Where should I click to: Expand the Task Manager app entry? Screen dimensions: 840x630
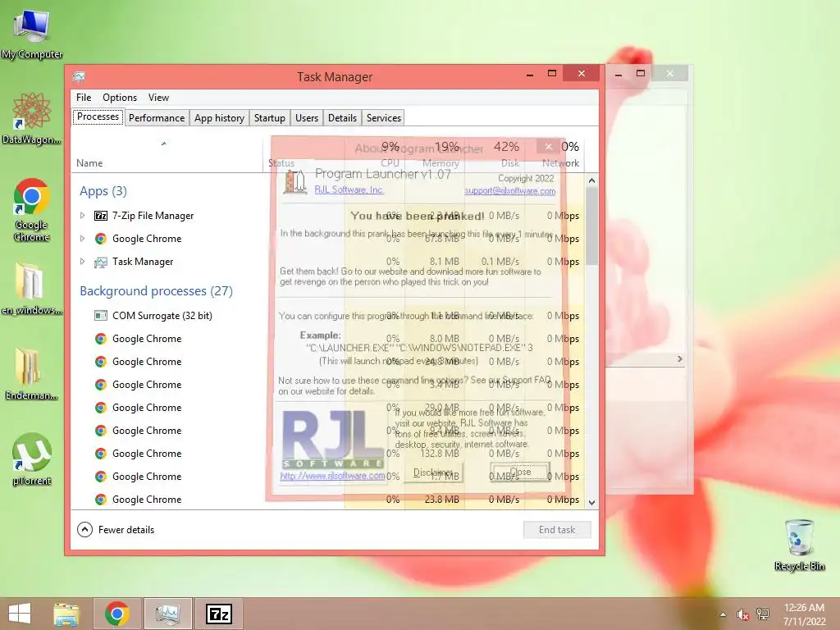(82, 262)
